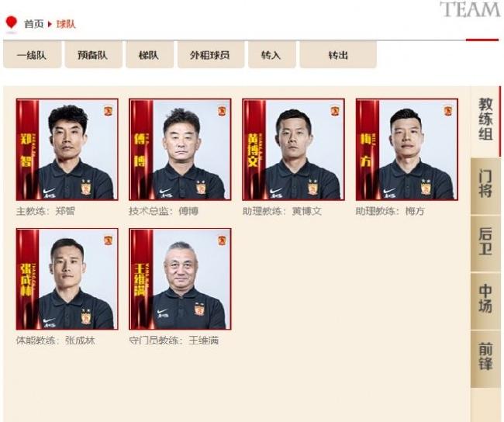504x422 pixels.
Task: Open technical director 傅博 photo card
Action: pos(180,150)
